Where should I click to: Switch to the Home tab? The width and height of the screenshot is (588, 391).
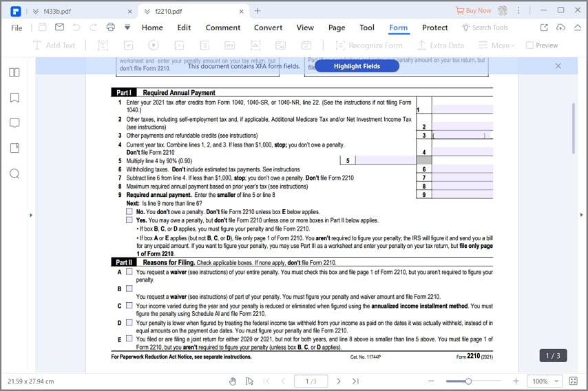pyautogui.click(x=152, y=28)
